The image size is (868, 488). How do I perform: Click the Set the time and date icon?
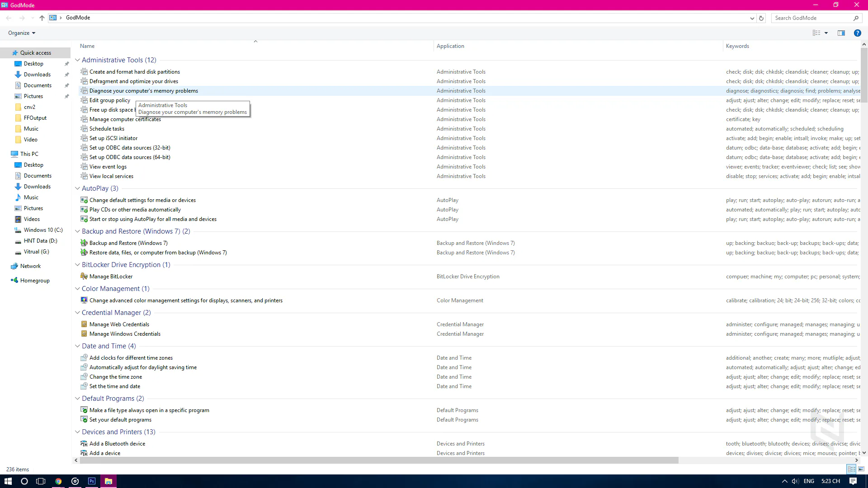coord(84,386)
